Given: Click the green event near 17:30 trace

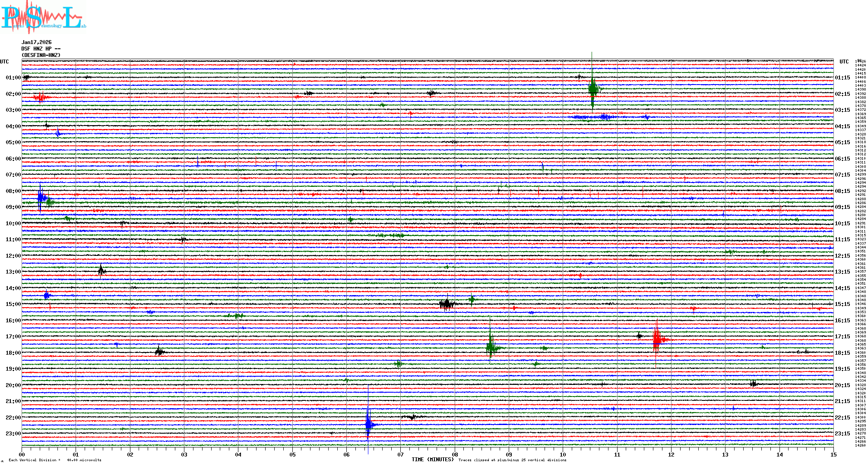Looking at the screenshot, I should coord(491,347).
